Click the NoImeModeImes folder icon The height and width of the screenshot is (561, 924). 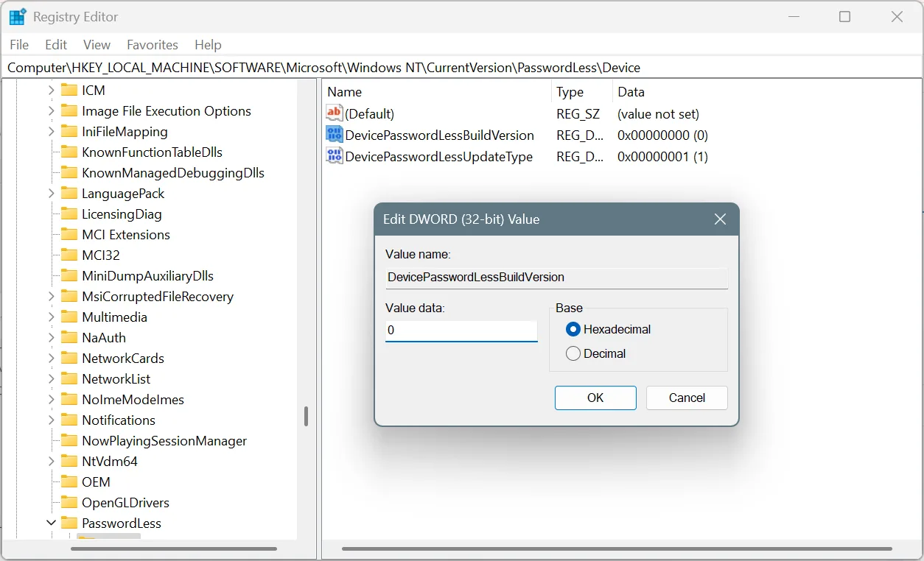pos(69,399)
